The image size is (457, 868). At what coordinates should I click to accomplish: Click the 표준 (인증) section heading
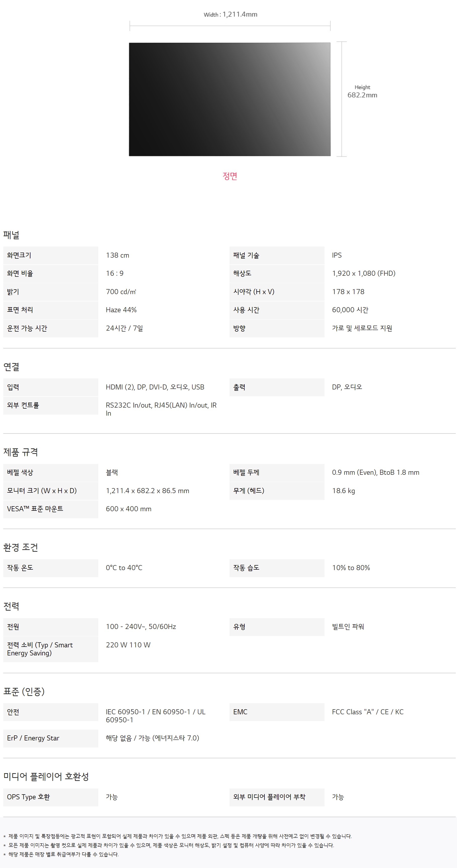[24, 692]
